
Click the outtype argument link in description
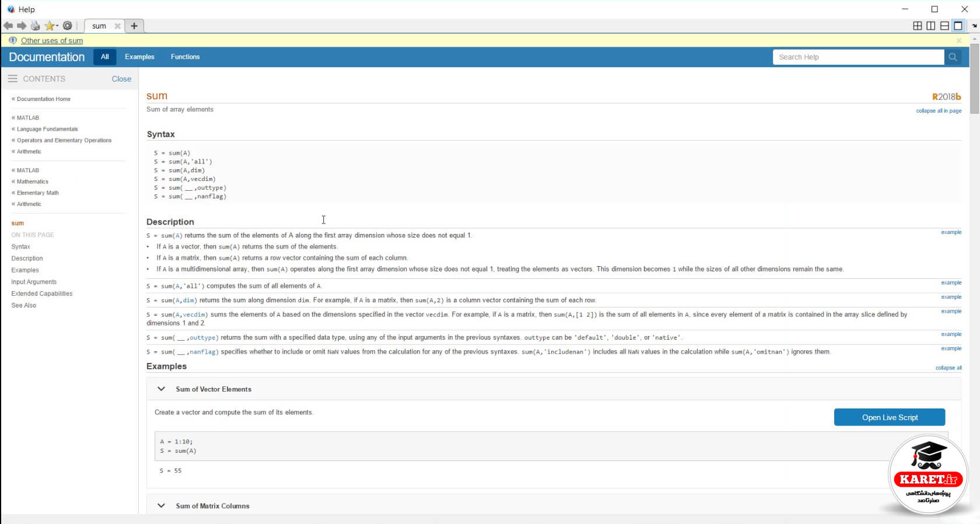click(x=203, y=338)
